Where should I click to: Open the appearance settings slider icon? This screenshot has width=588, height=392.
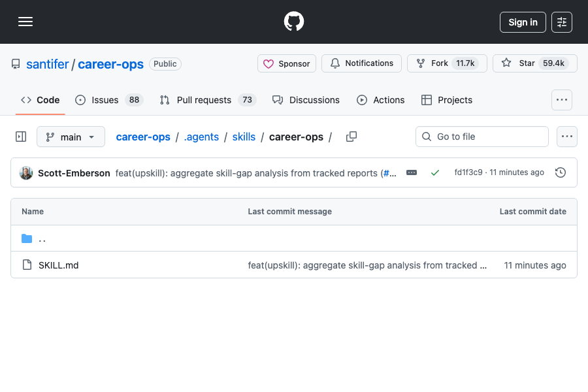561,22
